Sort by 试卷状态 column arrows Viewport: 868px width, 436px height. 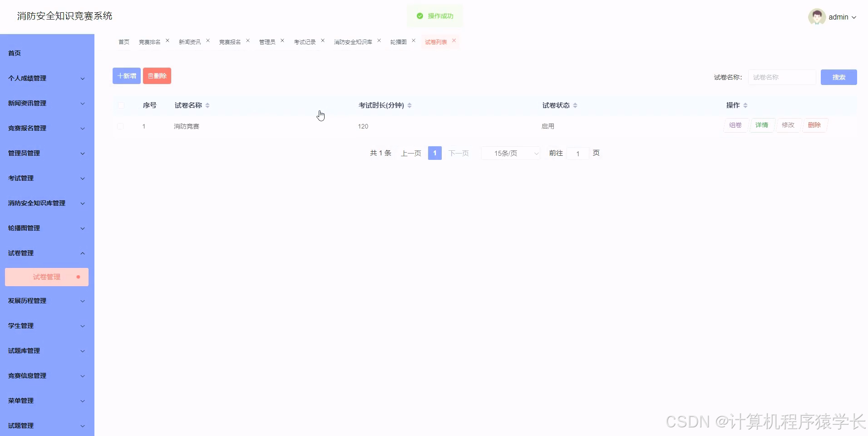click(575, 105)
